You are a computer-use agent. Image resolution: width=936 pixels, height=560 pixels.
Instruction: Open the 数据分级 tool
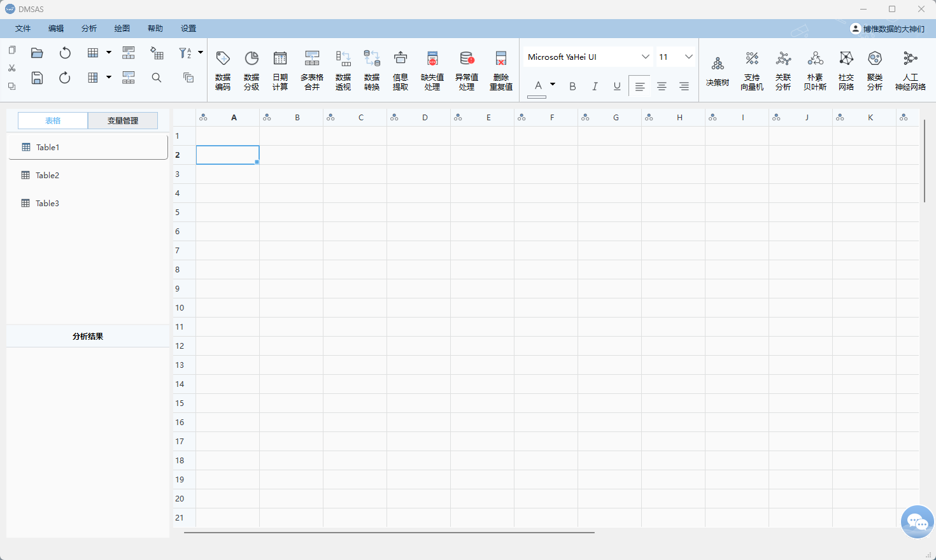pyautogui.click(x=252, y=71)
